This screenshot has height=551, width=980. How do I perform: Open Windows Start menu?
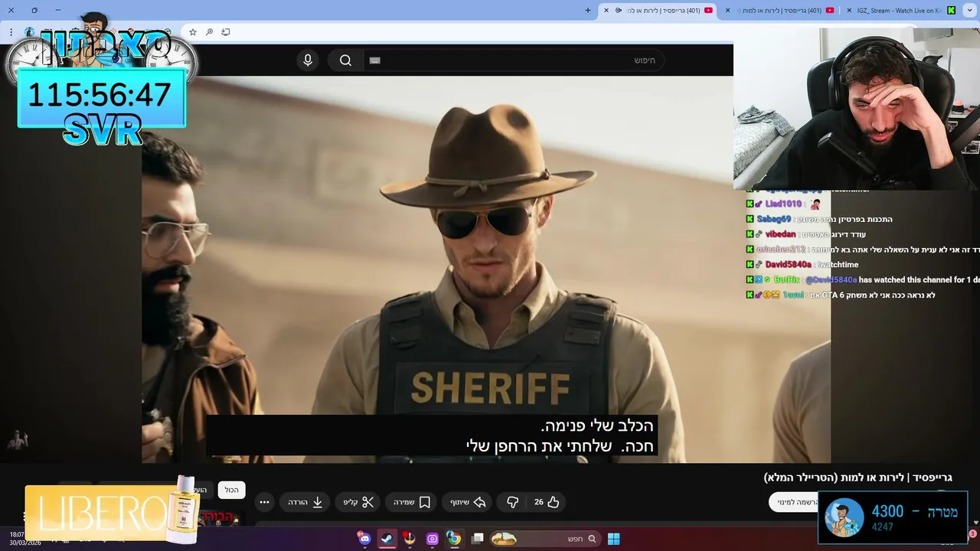coord(613,539)
